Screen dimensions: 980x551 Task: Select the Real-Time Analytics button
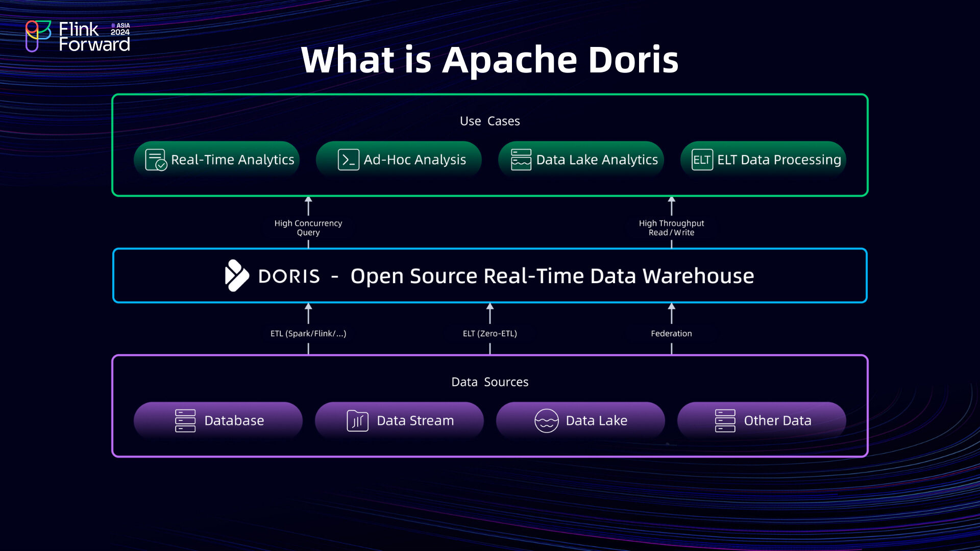pos(216,159)
